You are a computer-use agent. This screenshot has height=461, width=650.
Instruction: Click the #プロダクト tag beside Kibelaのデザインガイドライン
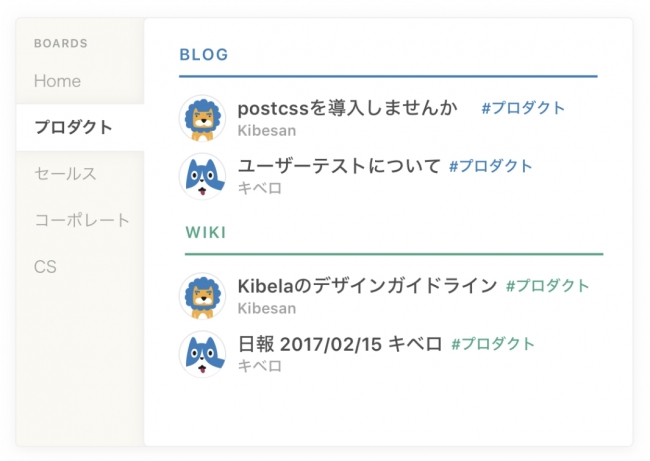point(547,286)
